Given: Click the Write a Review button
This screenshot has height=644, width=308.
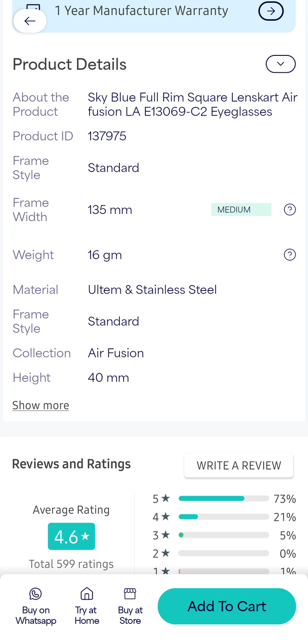Looking at the screenshot, I should tap(239, 465).
